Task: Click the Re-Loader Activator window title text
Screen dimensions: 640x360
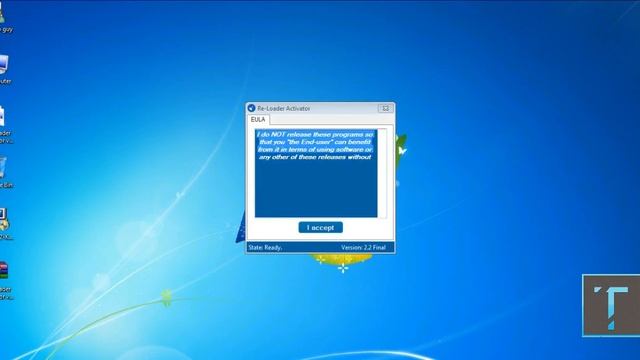Action: [284, 109]
